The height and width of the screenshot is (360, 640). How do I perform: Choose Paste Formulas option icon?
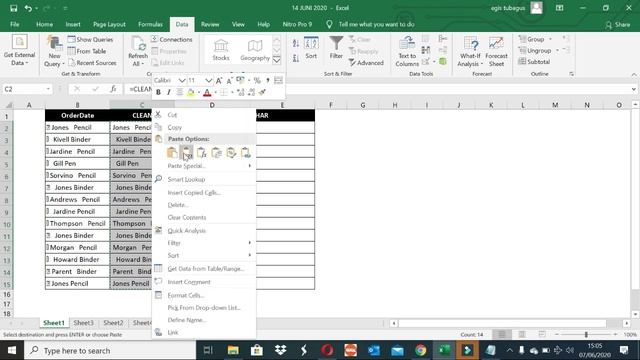click(x=202, y=153)
